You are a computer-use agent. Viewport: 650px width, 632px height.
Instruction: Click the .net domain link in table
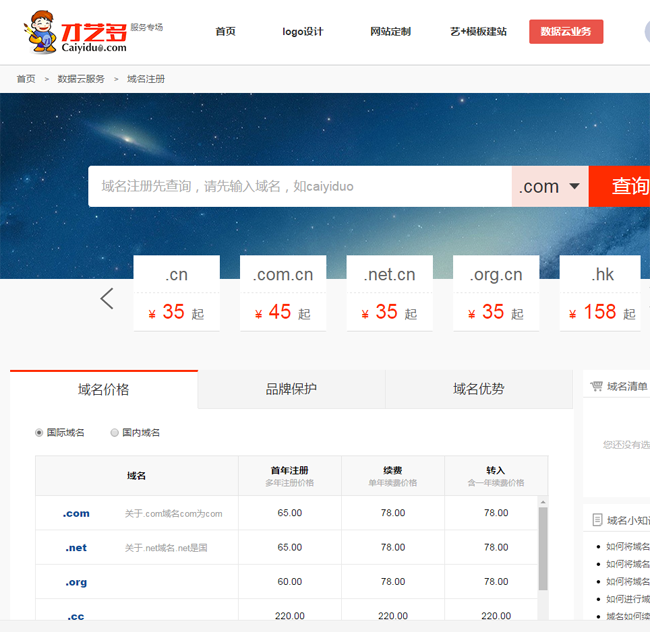point(76,548)
